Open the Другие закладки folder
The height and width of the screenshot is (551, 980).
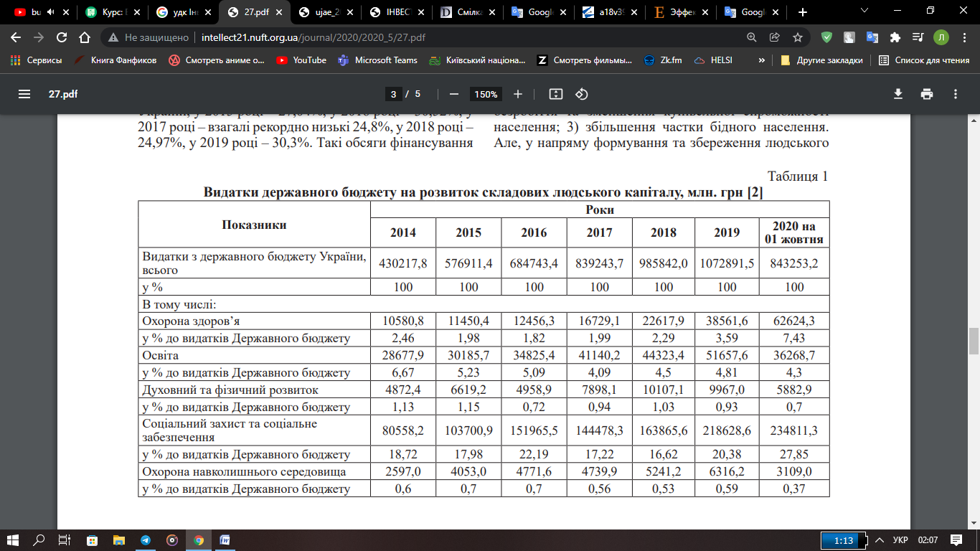point(821,60)
